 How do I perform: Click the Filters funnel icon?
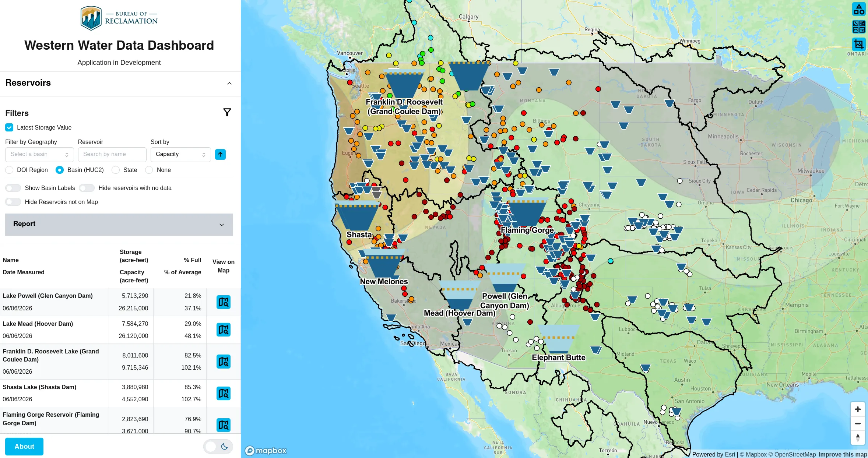(227, 113)
